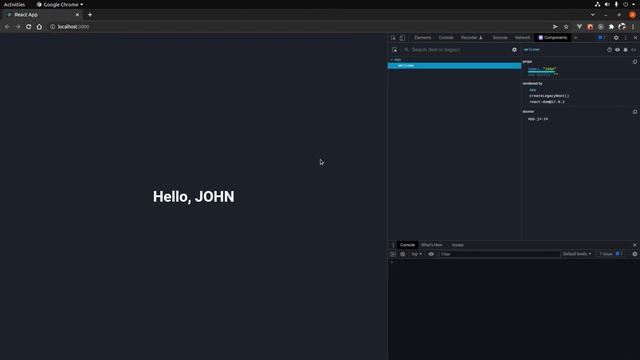Activate DevTools inspect element picker

click(x=393, y=38)
